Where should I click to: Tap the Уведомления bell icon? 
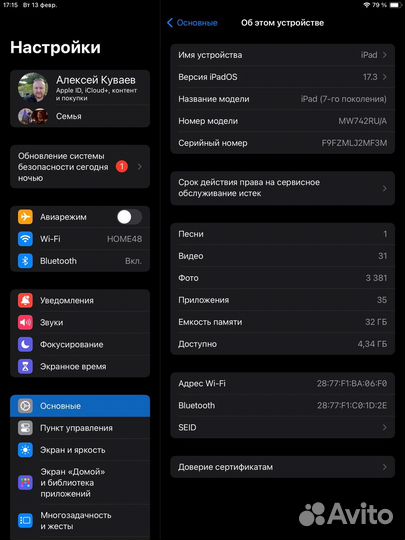[x=25, y=300]
